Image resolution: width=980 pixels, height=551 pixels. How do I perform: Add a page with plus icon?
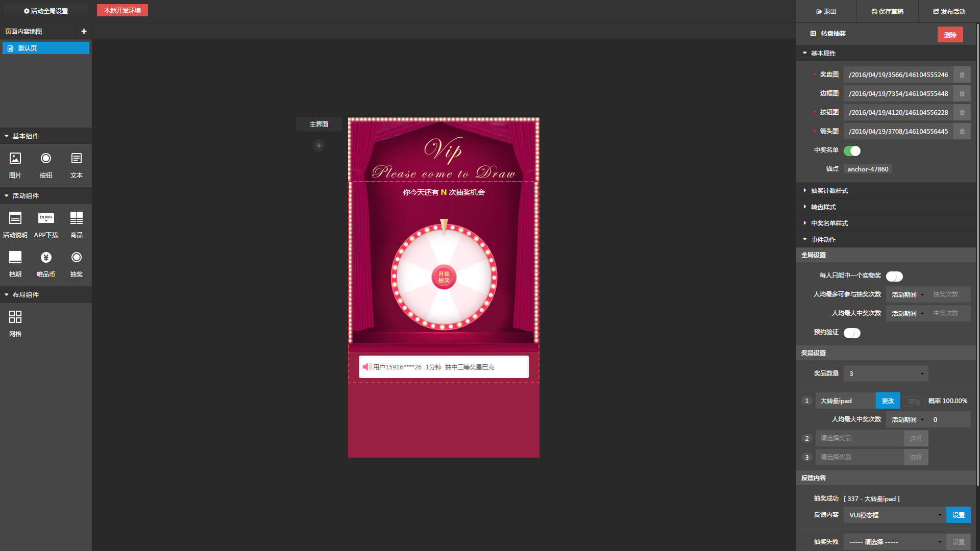(x=84, y=32)
